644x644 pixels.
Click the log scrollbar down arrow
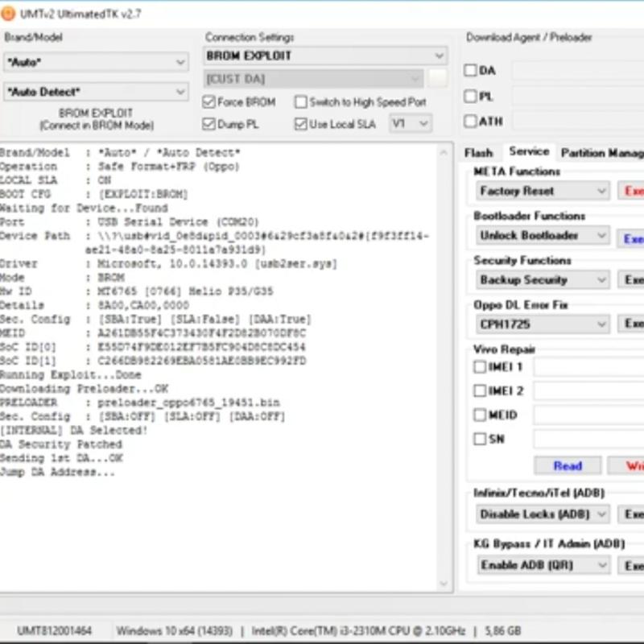(x=444, y=583)
